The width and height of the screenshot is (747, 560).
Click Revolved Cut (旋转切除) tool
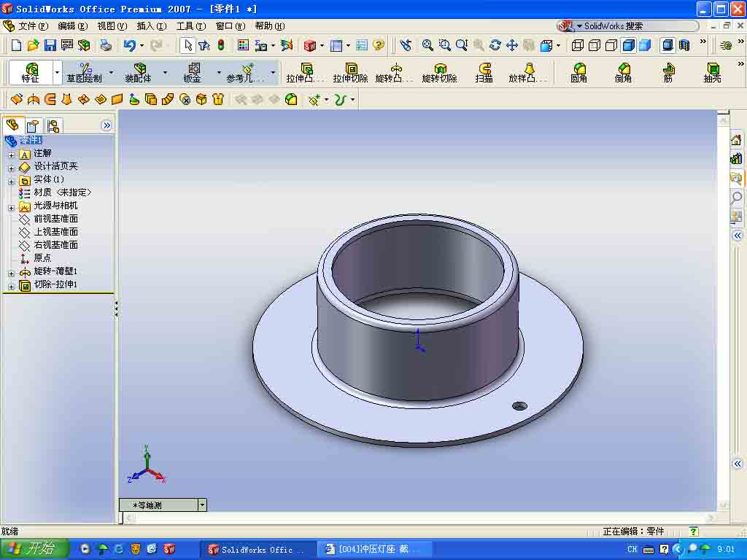coord(439,73)
